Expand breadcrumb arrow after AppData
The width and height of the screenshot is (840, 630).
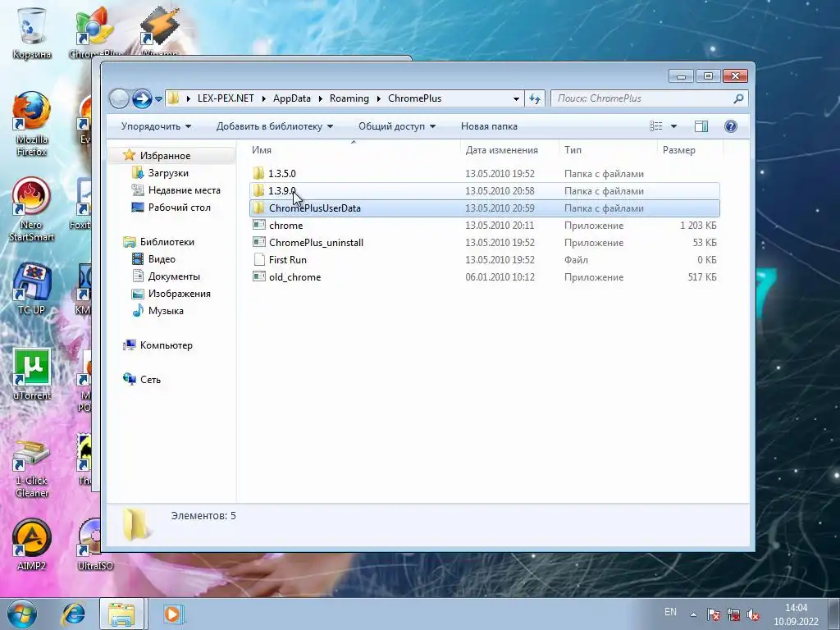coord(321,98)
